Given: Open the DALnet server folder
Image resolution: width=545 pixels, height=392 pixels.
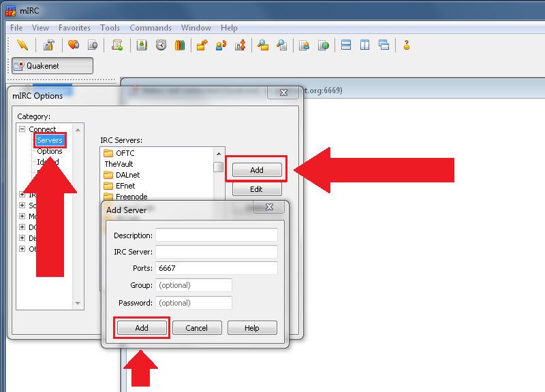Looking at the screenshot, I should coord(127,175).
